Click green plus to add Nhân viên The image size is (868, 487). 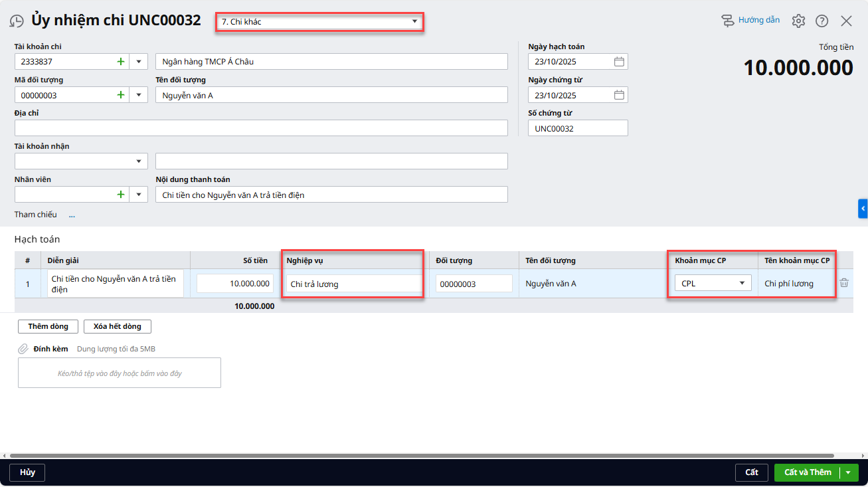coord(121,195)
